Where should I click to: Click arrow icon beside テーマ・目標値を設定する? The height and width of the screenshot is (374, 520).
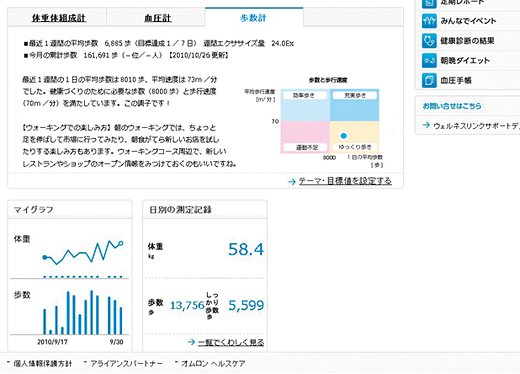pos(292,182)
